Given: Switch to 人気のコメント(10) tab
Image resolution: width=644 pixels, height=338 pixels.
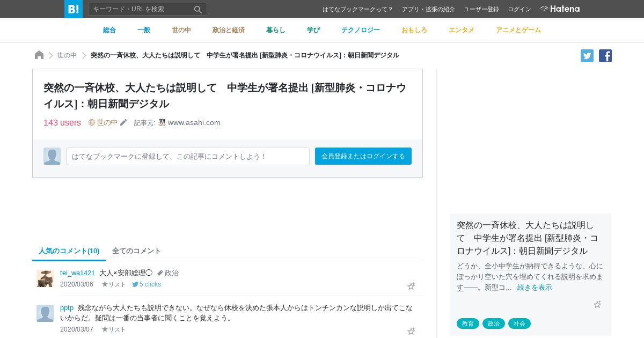Looking at the screenshot, I should tap(69, 251).
